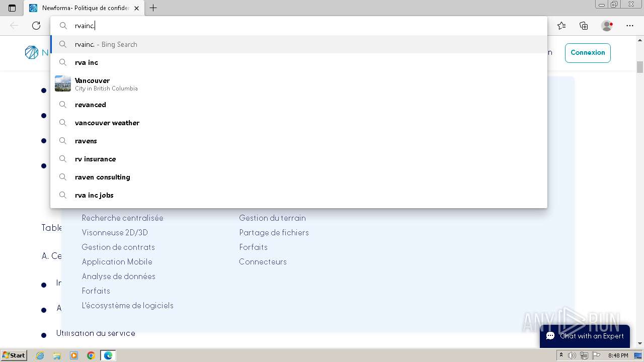Click the network tray icon
This screenshot has height=362, width=644.
pyautogui.click(x=584, y=355)
